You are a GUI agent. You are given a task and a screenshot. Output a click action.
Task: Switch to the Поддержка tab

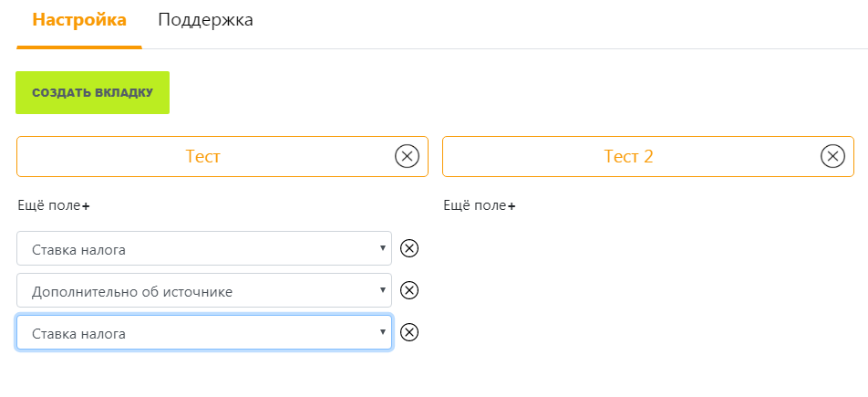[205, 20]
